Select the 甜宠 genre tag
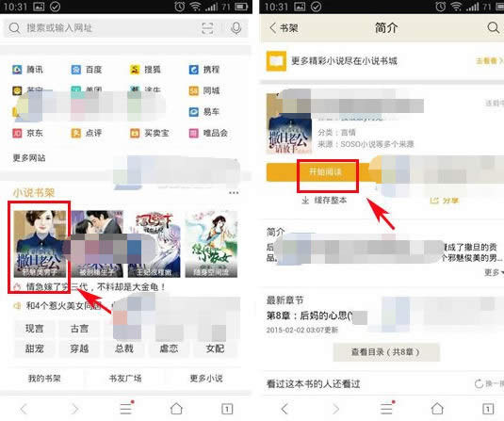The height and width of the screenshot is (421, 504). pyautogui.click(x=35, y=348)
